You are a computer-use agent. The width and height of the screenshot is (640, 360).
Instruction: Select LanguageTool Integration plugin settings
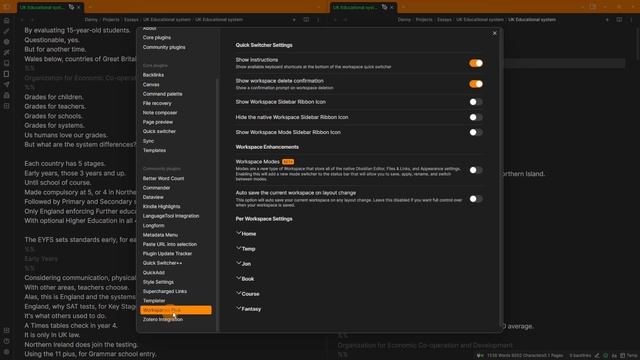171,216
